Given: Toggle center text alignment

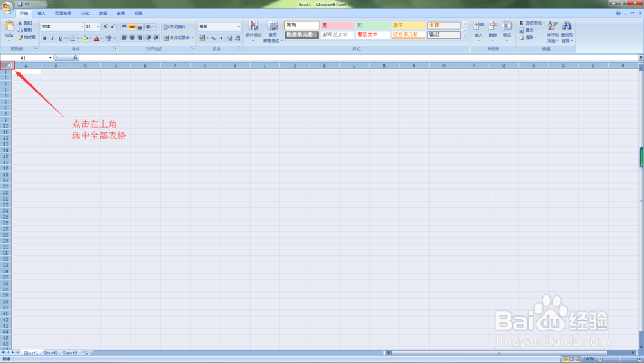Looking at the screenshot, I should pyautogui.click(x=132, y=38).
